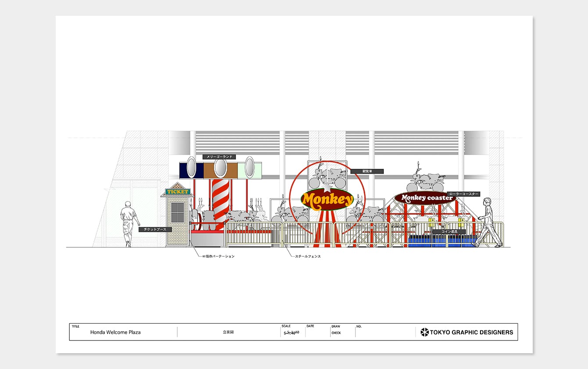Click the スチールフェンス annotation

pyautogui.click(x=308, y=257)
